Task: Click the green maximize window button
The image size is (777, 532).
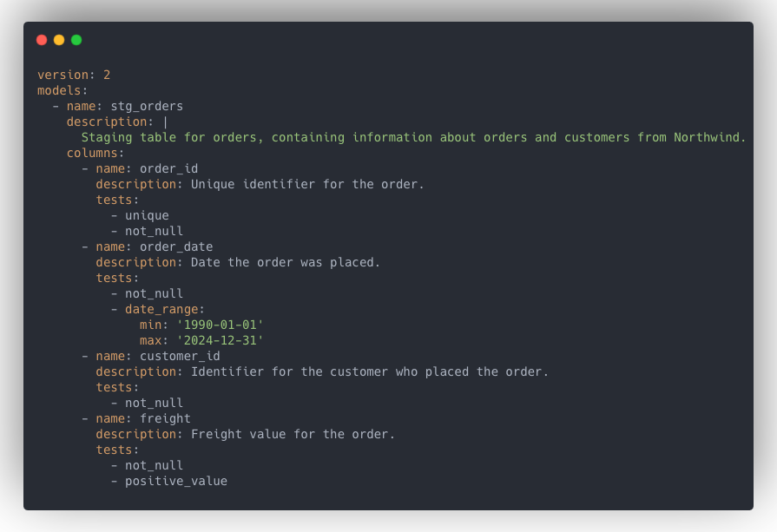Action: (76, 40)
